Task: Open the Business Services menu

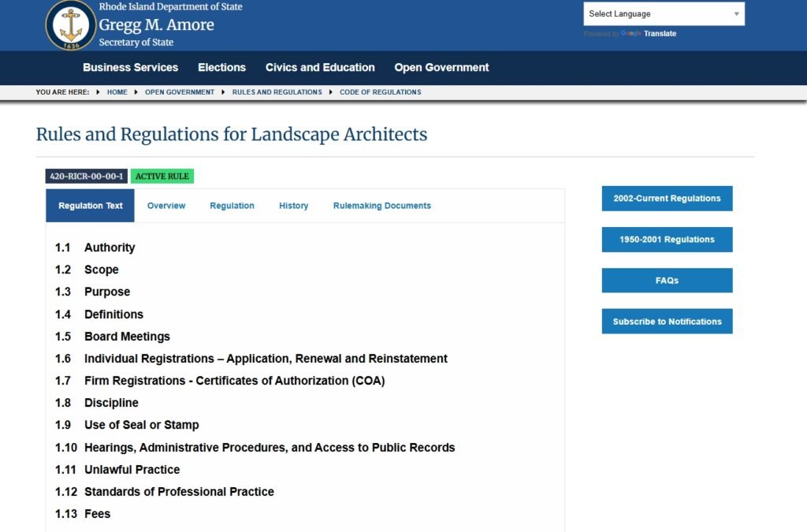Action: (130, 68)
